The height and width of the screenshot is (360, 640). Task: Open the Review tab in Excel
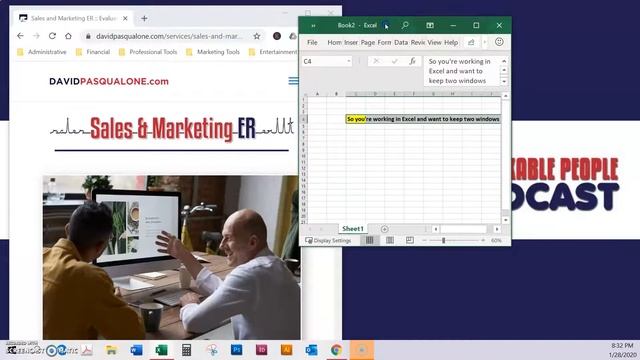pyautogui.click(x=418, y=42)
